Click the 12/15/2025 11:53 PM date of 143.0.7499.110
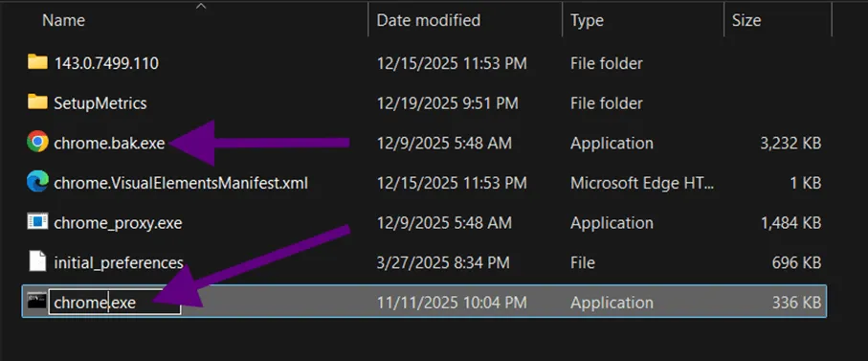 452,63
